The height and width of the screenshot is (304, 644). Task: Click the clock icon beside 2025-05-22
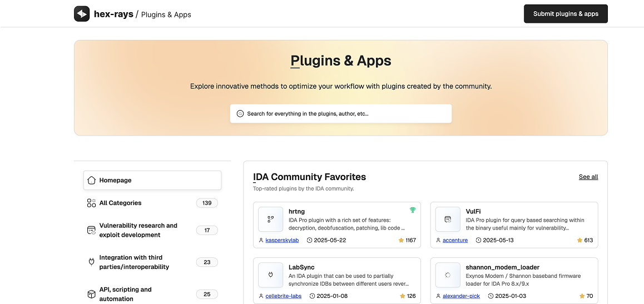[310, 241]
